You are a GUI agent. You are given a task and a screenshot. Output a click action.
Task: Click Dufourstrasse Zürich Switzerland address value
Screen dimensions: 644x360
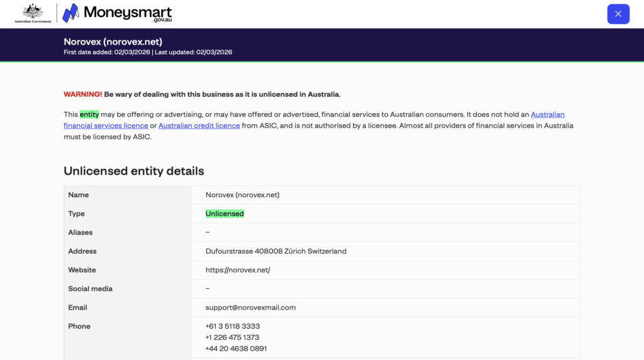276,251
